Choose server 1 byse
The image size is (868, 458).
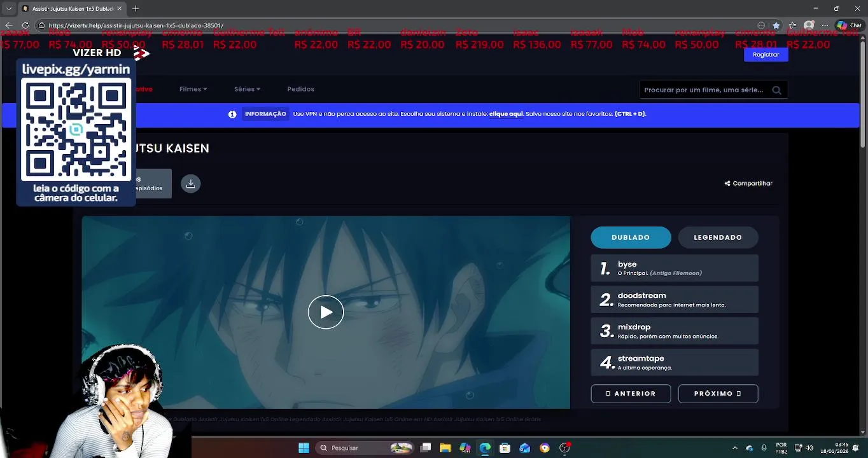coord(675,268)
